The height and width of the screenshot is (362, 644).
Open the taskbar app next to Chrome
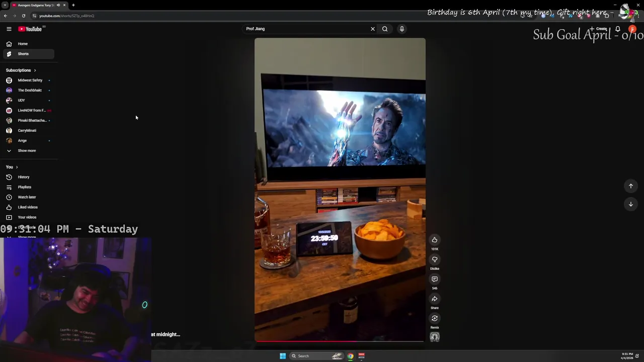(361, 356)
